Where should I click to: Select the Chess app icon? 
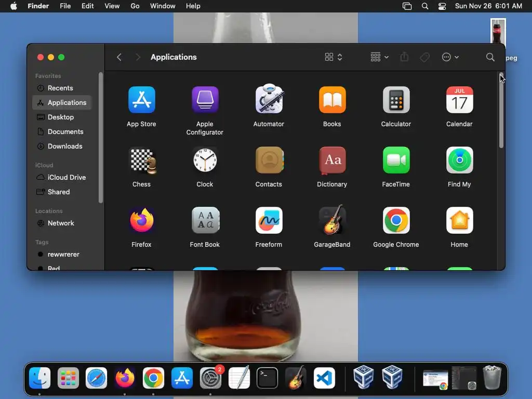[x=143, y=161]
